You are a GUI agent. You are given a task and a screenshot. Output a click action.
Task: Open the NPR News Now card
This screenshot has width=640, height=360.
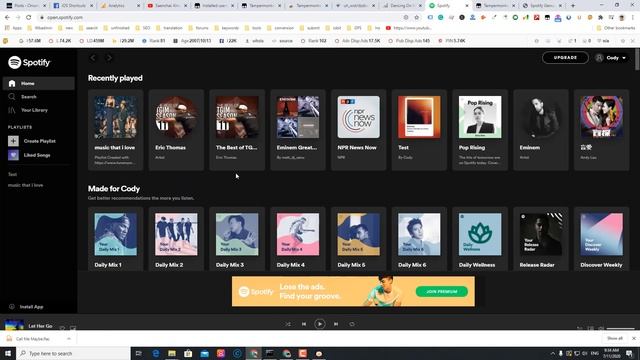tap(358, 130)
